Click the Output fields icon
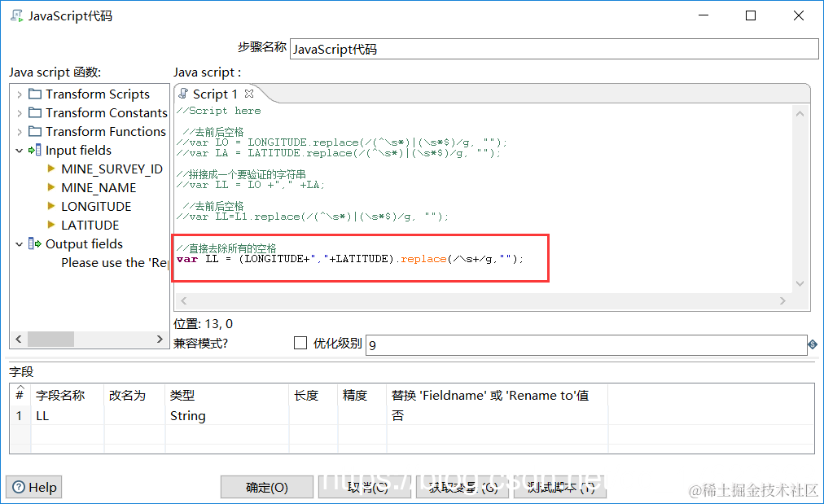This screenshot has height=504, width=824. pos(35,243)
